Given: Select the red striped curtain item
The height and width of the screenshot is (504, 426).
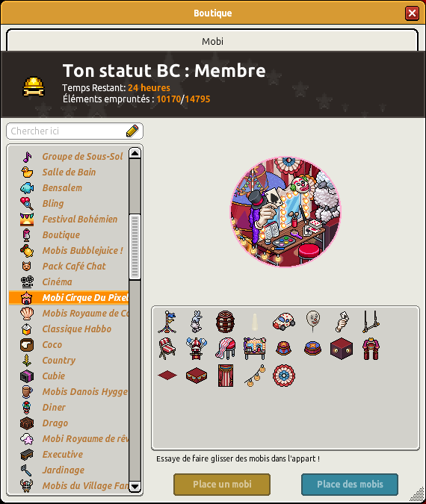Looking at the screenshot, I should (x=225, y=375).
